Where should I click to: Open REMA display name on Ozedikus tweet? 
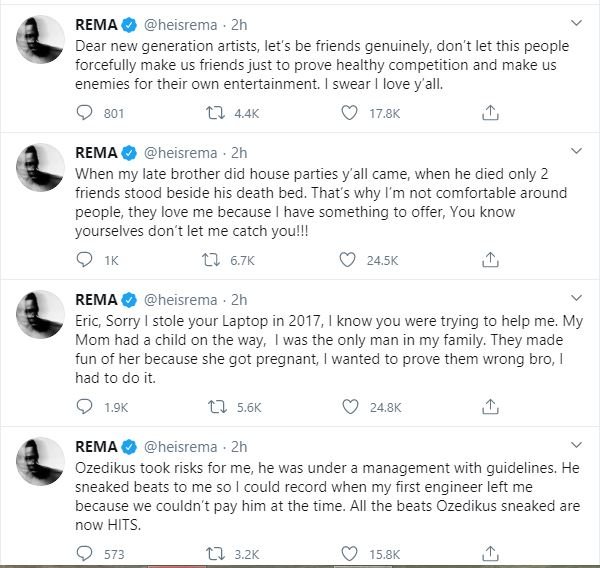pos(96,447)
